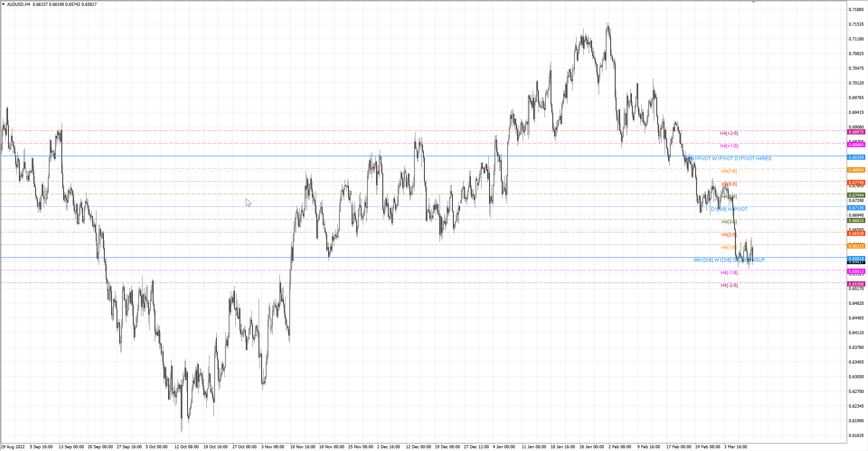
Task: Click the 0.67444 green price label
Action: [856, 195]
